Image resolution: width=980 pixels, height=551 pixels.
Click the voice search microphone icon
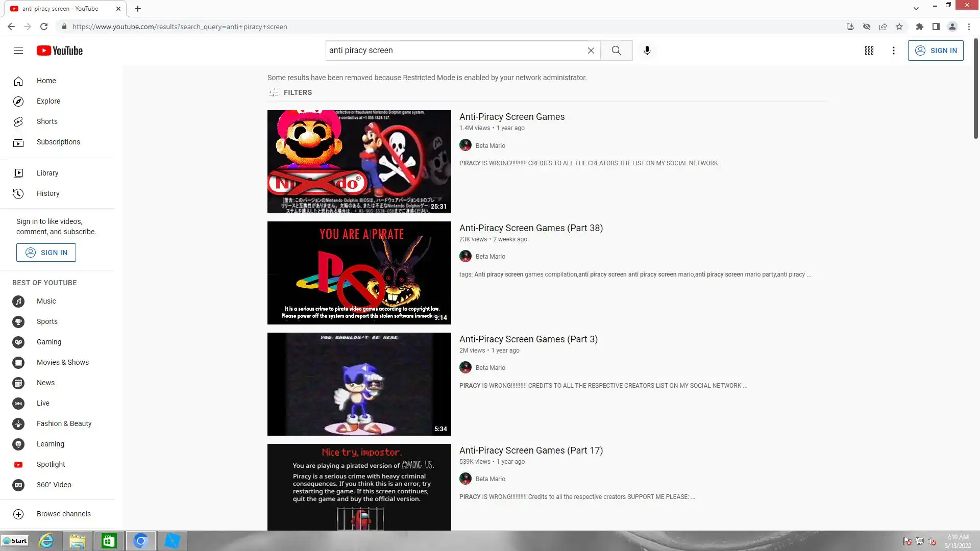pos(647,51)
